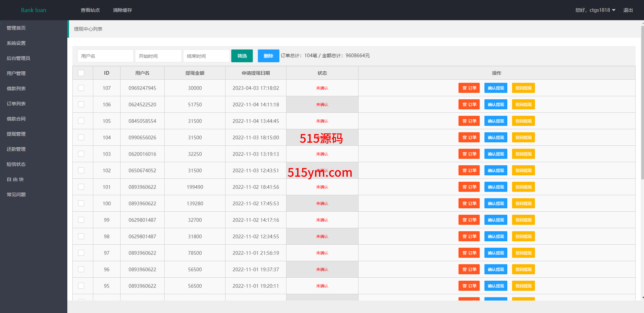Click the green 筛选 filter button
644x313 pixels.
[242, 56]
